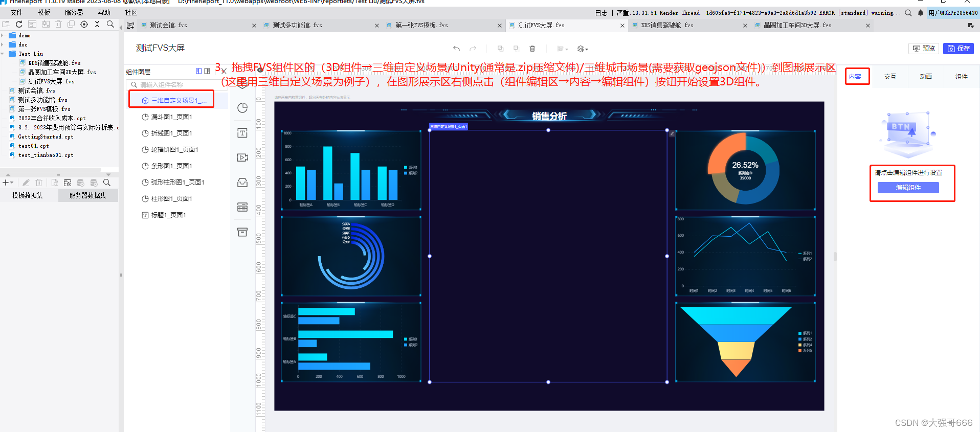
Task: Click the notification bell icon at top right
Action: click(x=921, y=13)
